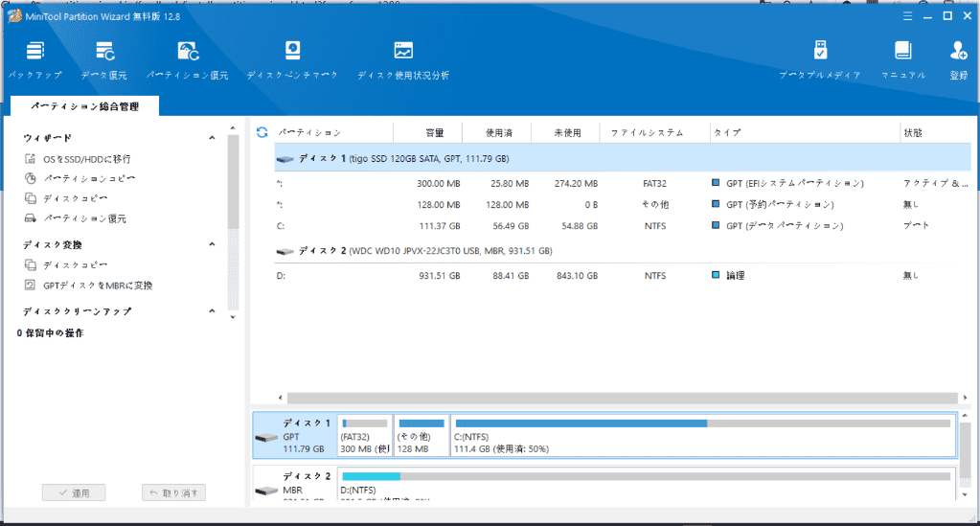Refresh the partition list with reload icon
The image size is (980, 526).
(x=262, y=132)
